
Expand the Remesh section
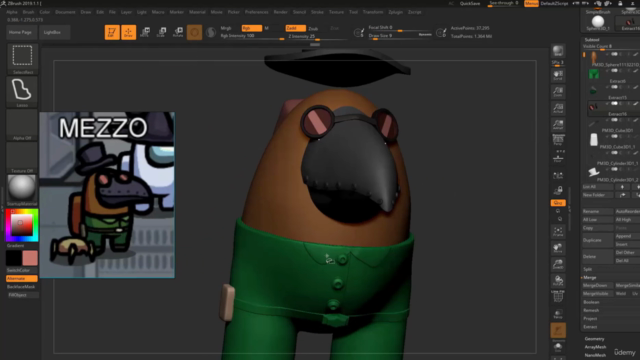[x=591, y=310]
